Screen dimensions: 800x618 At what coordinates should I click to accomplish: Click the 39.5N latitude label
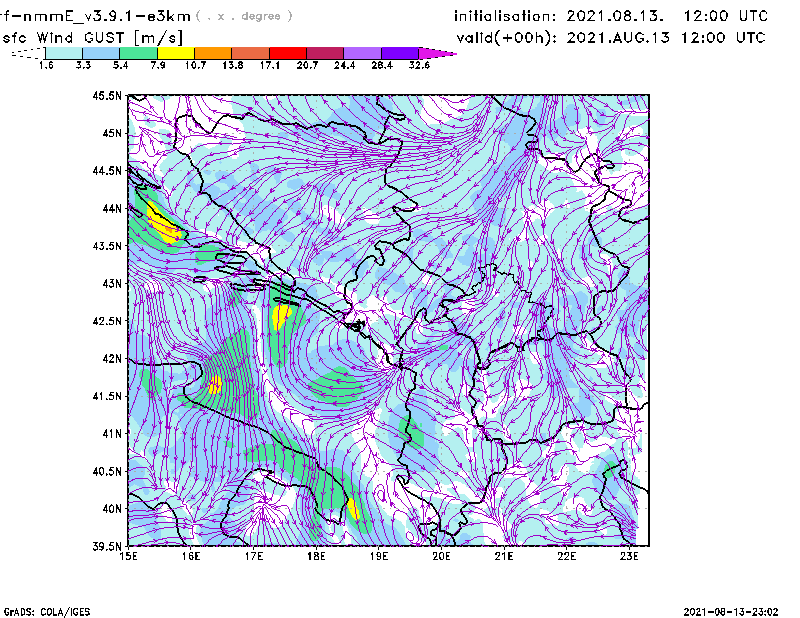[x=107, y=546]
